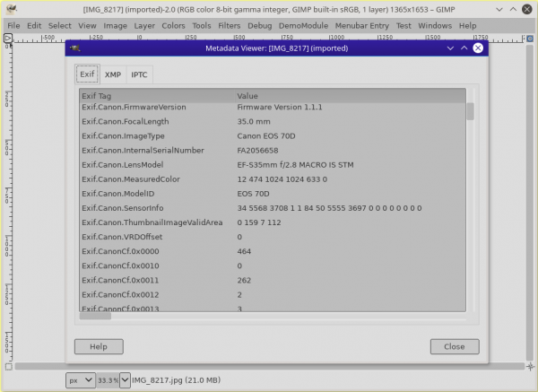Switch to the IPTC tab
538x392 pixels.
tap(139, 74)
